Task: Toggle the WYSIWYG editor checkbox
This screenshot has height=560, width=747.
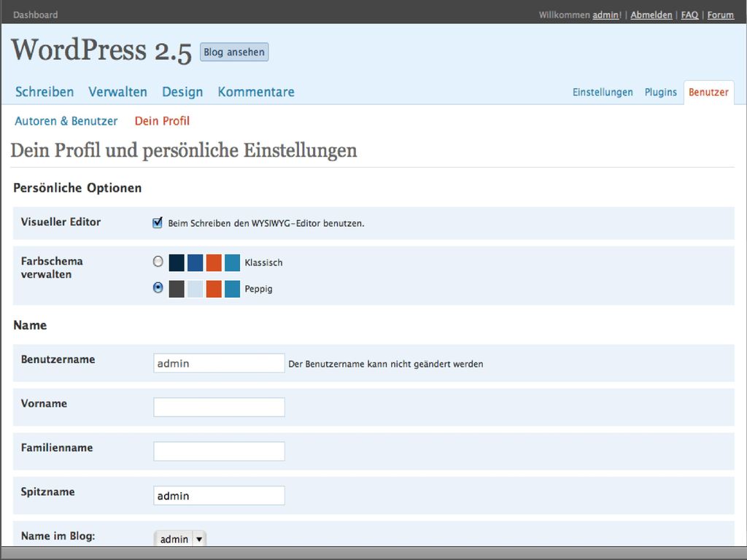Action: tap(158, 222)
